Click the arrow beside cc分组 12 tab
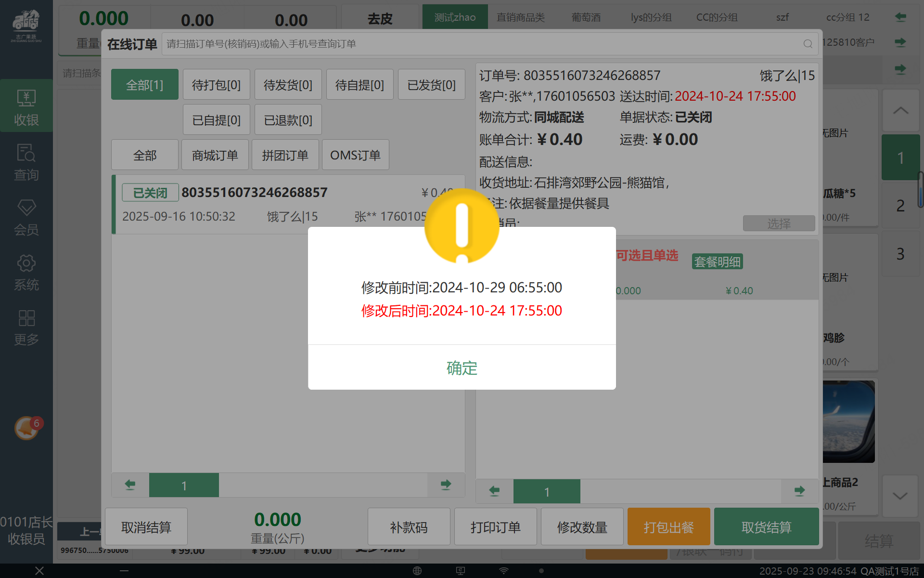Viewport: 924px width, 578px height. pos(900,17)
